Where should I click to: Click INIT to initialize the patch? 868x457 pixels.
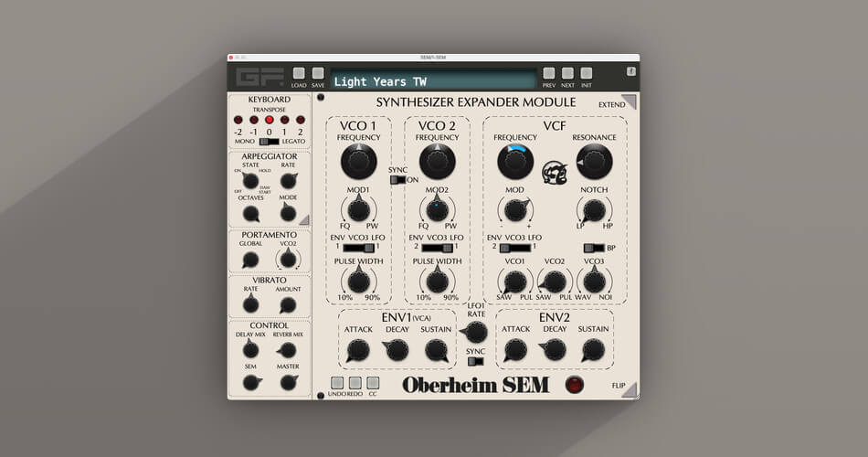pos(587,73)
